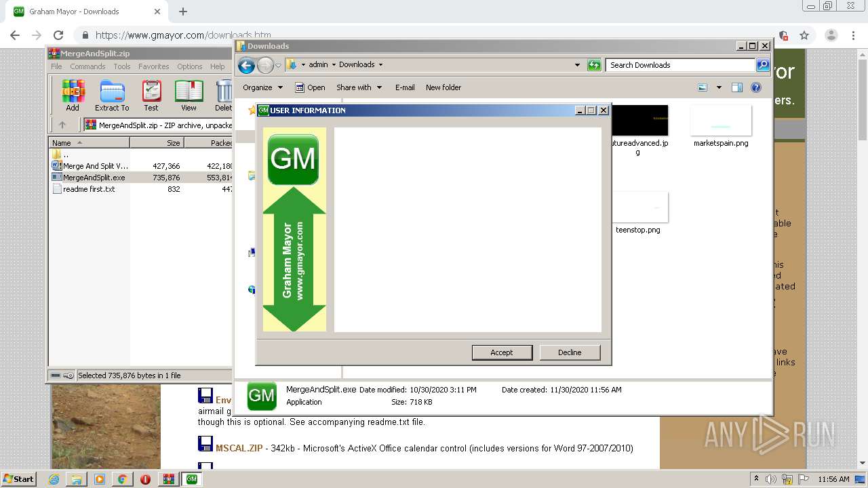
Task: Click the Internet Explorer taskbar icon
Action: tap(54, 479)
